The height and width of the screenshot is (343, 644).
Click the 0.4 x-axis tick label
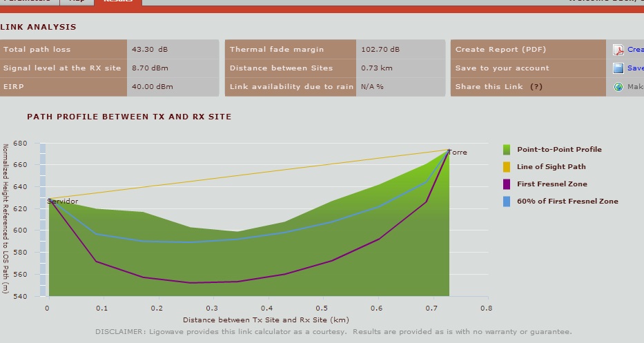[x=266, y=308]
